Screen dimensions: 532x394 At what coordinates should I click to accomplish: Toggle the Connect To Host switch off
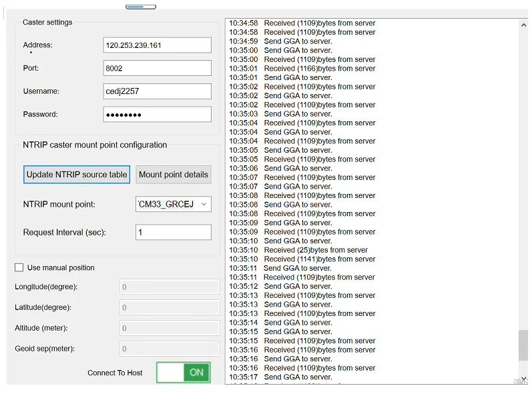(x=184, y=373)
